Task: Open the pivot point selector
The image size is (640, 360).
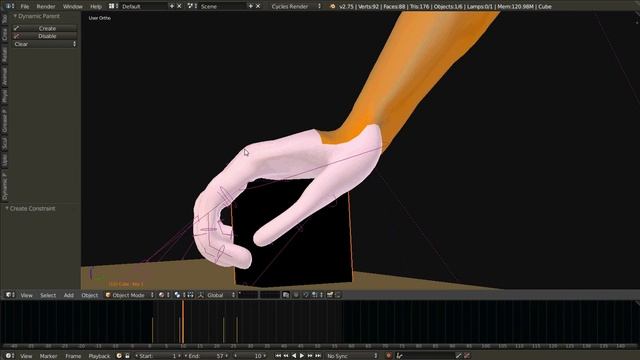Action: click(x=180, y=295)
